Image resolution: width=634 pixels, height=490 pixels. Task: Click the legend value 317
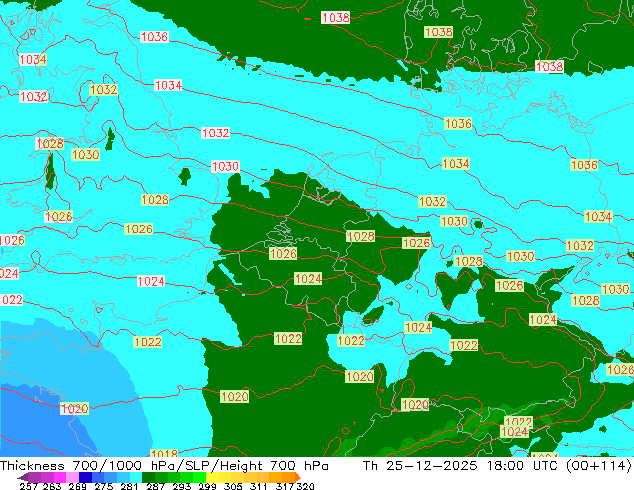pos(285,486)
